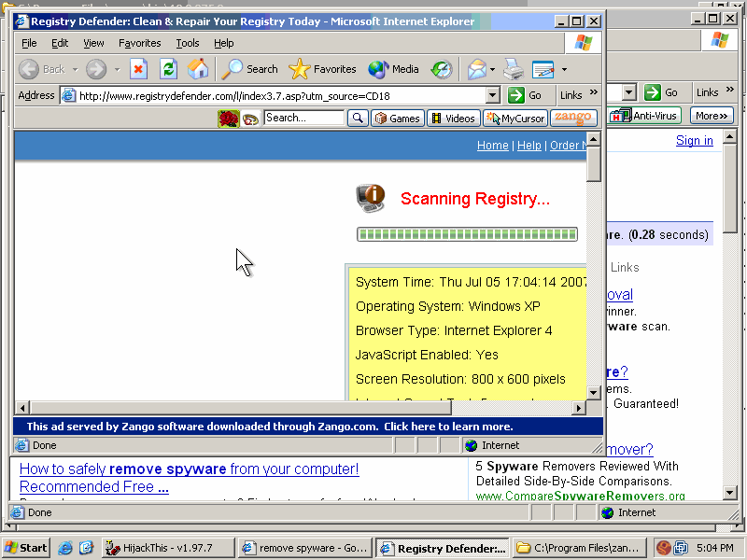
Task: Click Sign in link in background window
Action: point(694,141)
